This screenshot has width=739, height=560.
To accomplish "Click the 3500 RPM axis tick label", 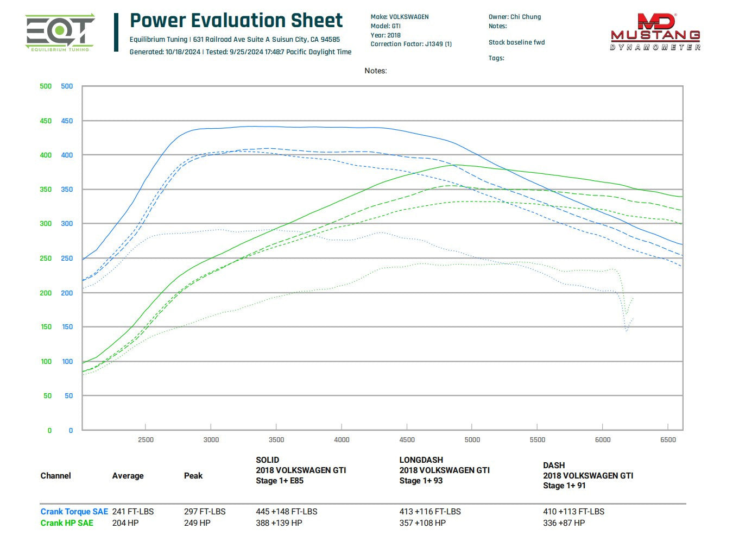I will click(276, 440).
